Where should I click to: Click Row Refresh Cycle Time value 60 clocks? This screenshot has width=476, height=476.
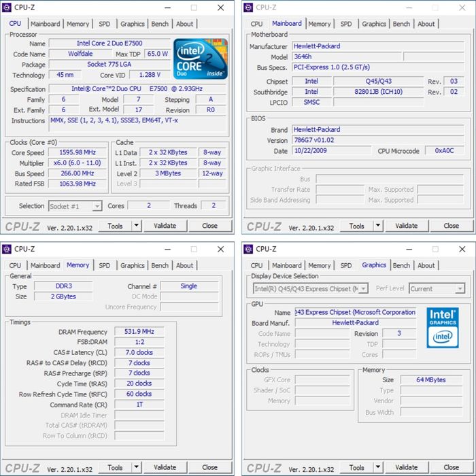[139, 394]
